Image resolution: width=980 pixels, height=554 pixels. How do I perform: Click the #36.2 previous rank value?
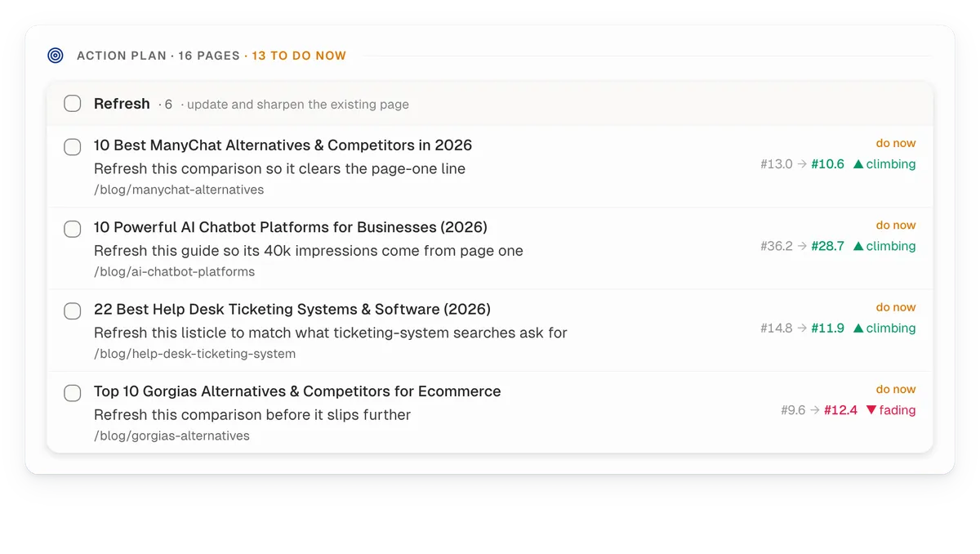pos(777,246)
